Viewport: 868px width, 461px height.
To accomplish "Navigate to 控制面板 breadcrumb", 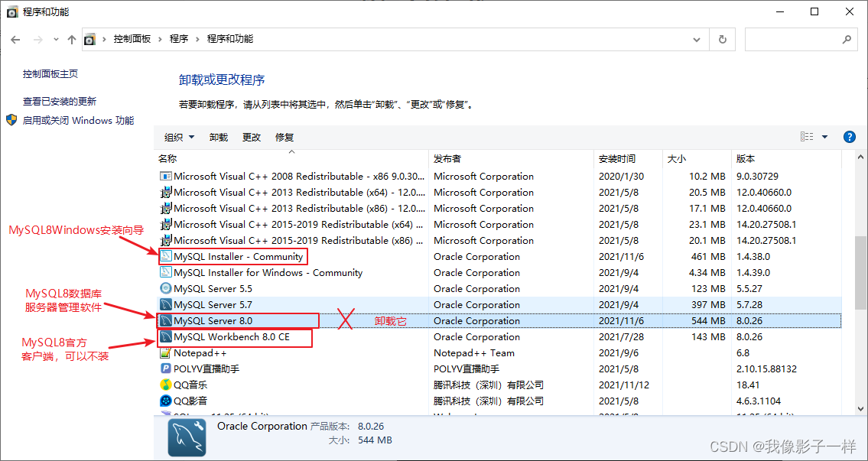I will coord(132,39).
